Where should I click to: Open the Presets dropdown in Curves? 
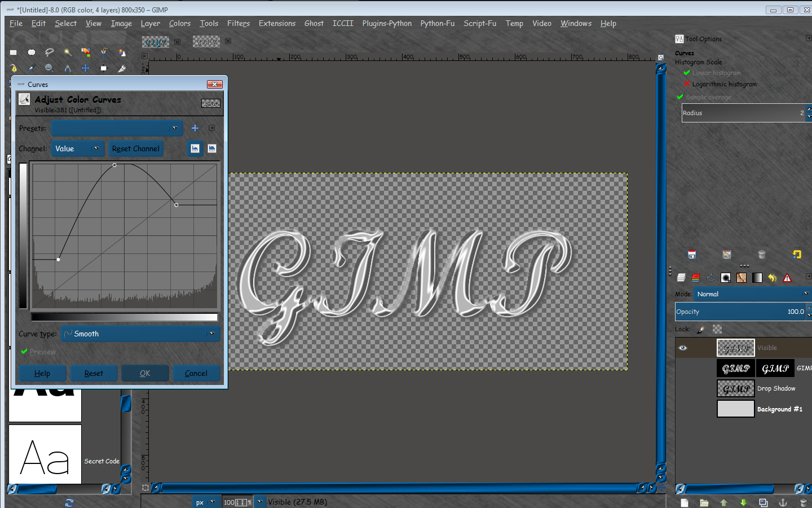point(117,128)
